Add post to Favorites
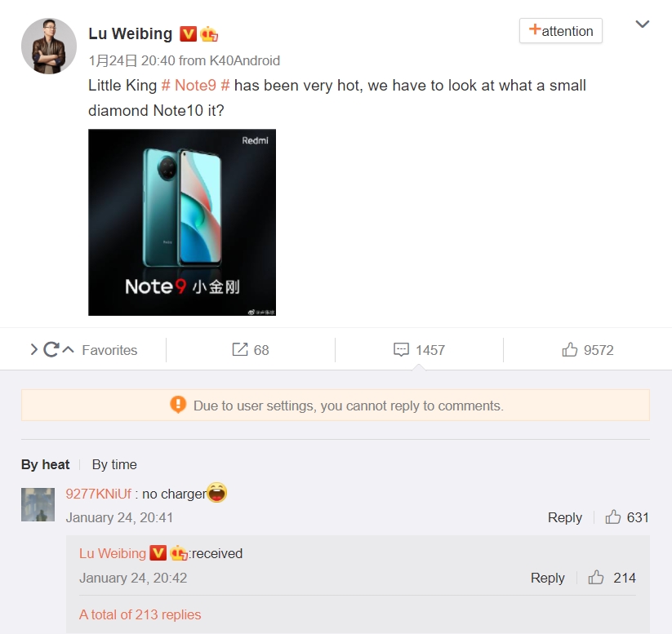This screenshot has height=634, width=672. pyautogui.click(x=109, y=350)
